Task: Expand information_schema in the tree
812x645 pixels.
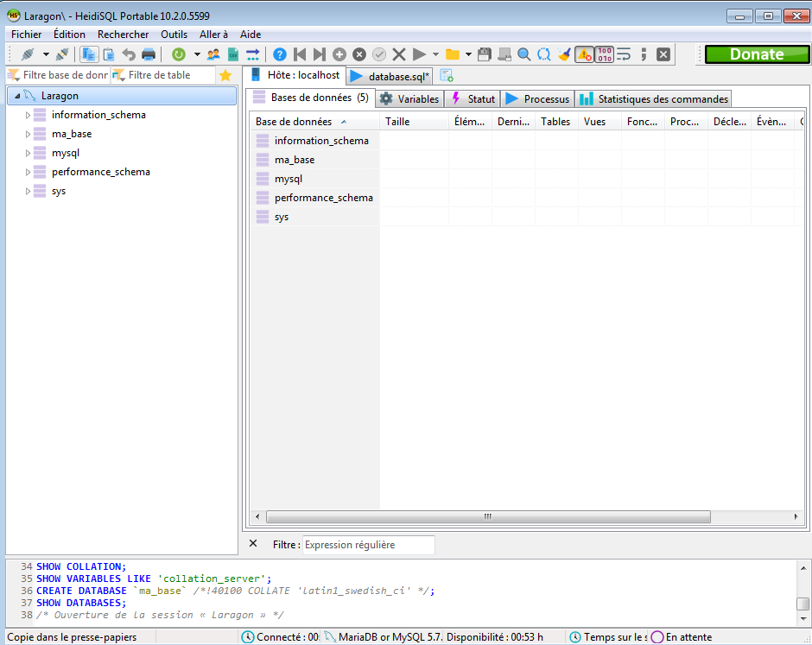Action: click(28, 115)
